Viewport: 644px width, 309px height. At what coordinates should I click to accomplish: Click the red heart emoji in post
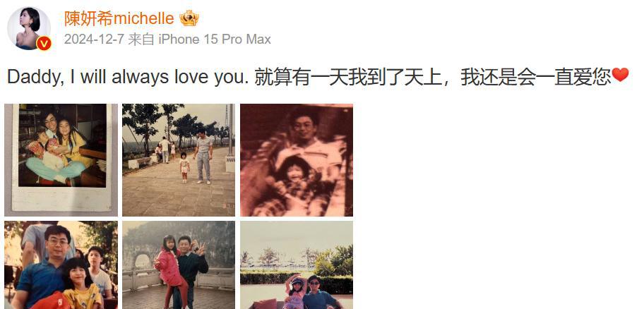620,75
